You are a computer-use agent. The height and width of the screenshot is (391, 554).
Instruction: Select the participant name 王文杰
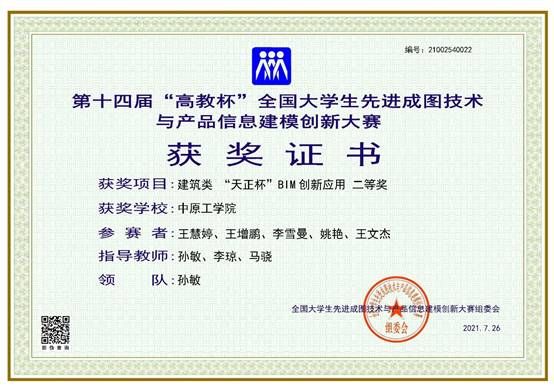[373, 234]
